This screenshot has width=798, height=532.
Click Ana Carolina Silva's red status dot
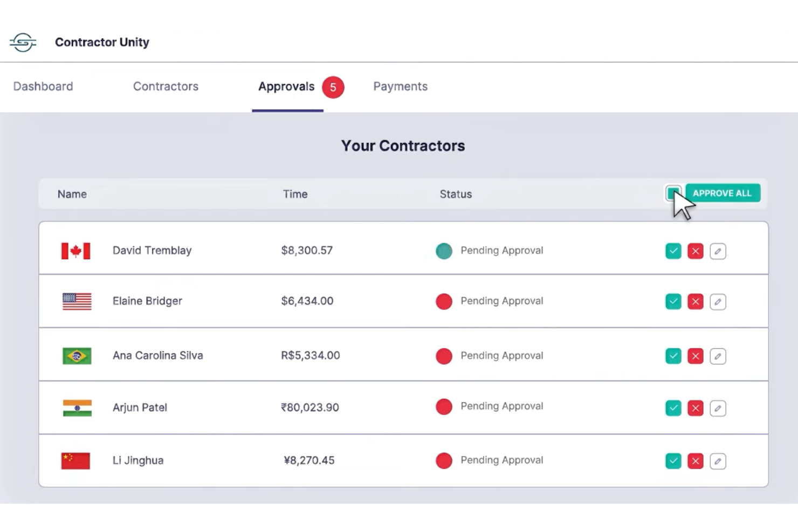point(444,356)
